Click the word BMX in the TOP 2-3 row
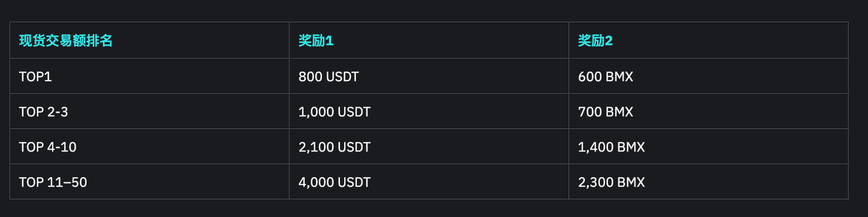 619,112
